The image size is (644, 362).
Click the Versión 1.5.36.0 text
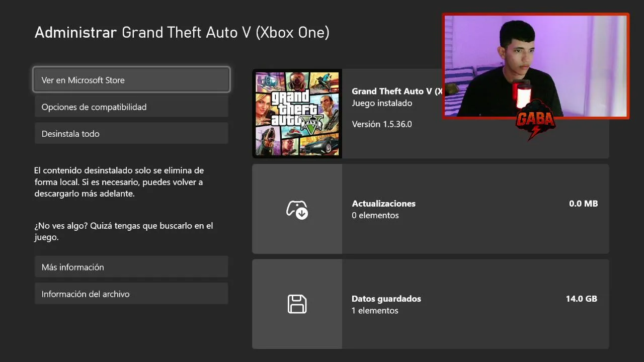(x=381, y=124)
